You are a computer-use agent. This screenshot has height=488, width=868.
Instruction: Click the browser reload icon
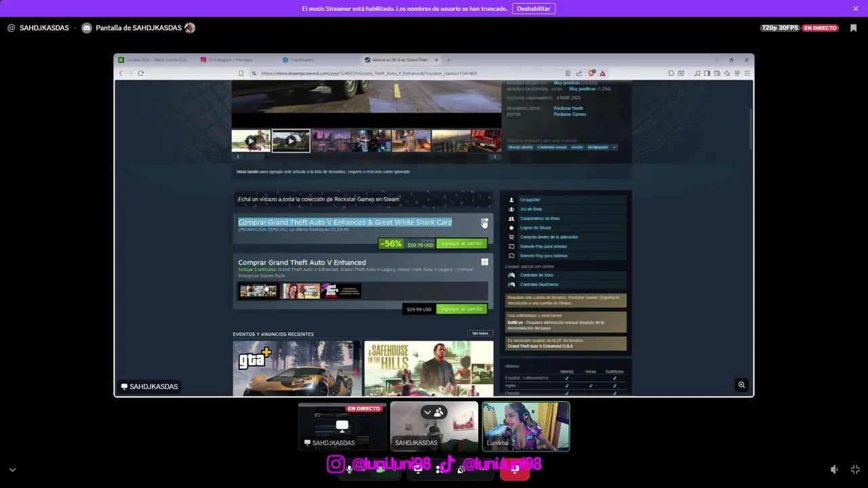pyautogui.click(x=140, y=73)
